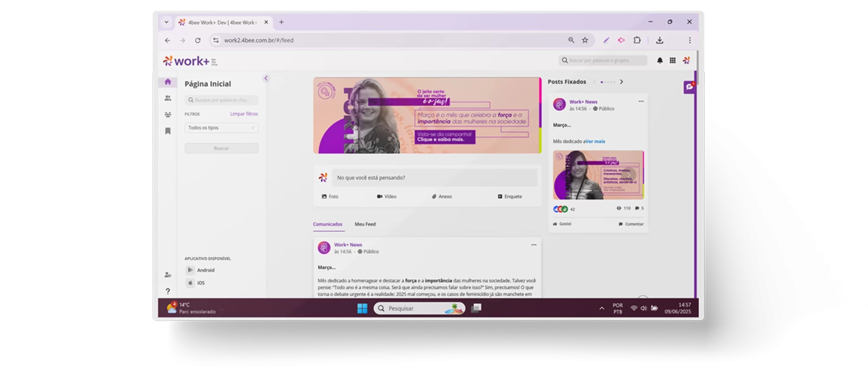Click Limpar filtros link
The width and height of the screenshot is (868, 385).
click(x=244, y=114)
